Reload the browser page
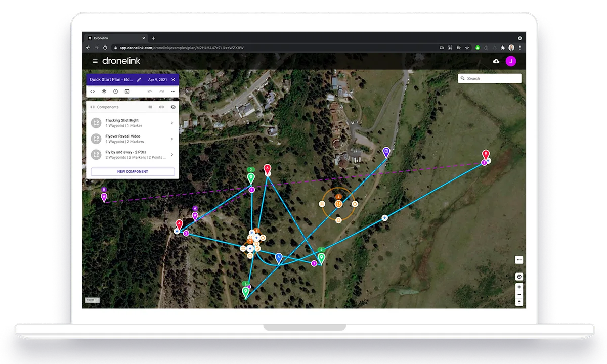 pyautogui.click(x=105, y=48)
